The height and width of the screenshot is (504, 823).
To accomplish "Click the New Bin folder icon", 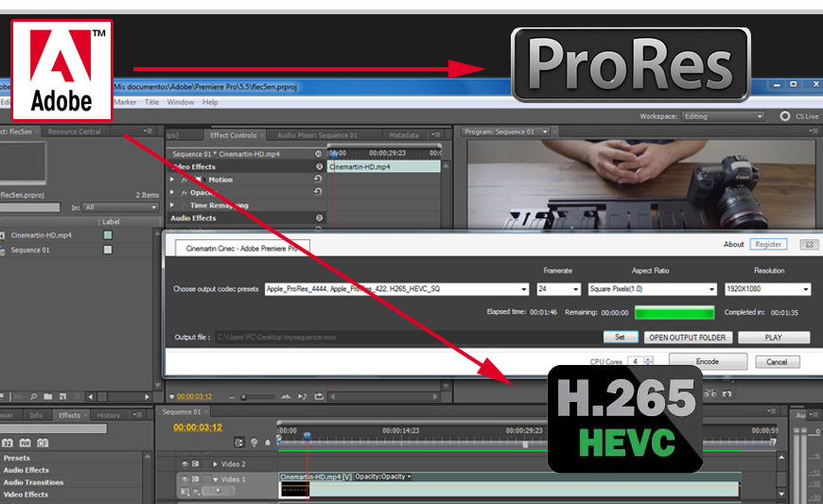I will (x=47, y=396).
